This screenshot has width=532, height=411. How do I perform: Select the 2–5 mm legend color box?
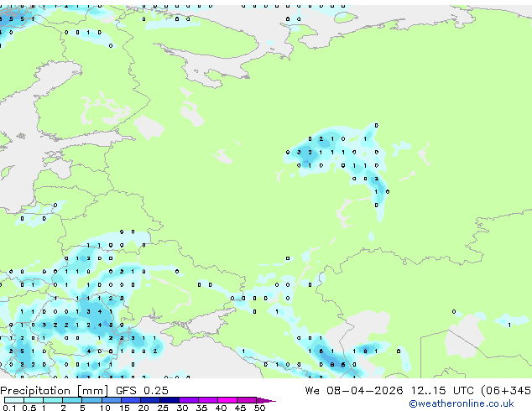pos(72,400)
